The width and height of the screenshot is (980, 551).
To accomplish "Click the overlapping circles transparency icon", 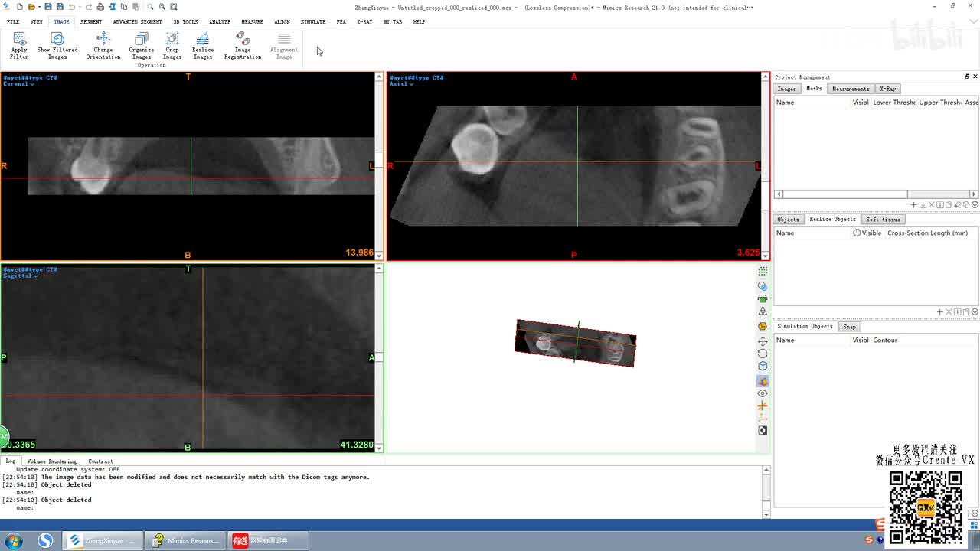I will click(x=763, y=286).
